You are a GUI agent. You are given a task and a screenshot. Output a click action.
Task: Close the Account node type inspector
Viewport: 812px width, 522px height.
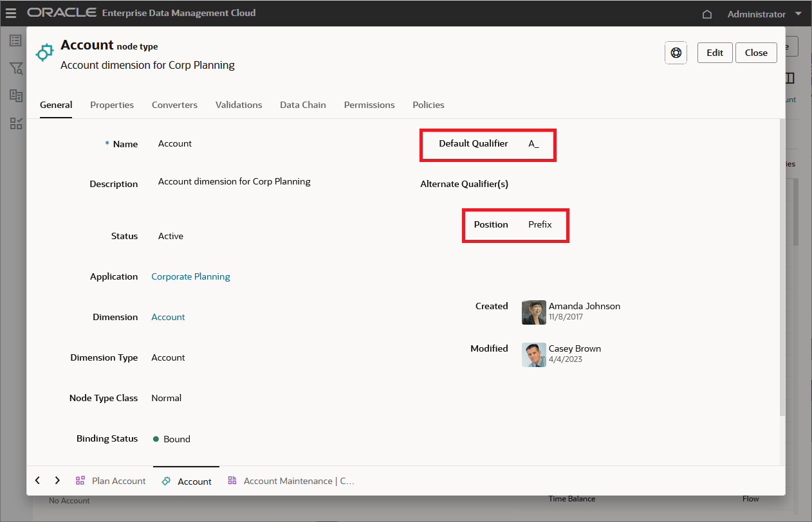pos(756,53)
